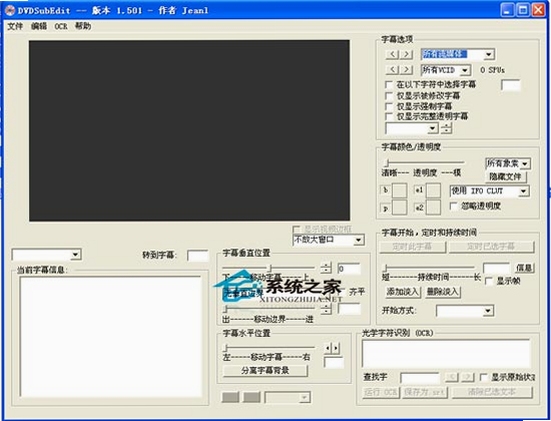
Task: Open the 编辑 menu
Action: tap(39, 26)
